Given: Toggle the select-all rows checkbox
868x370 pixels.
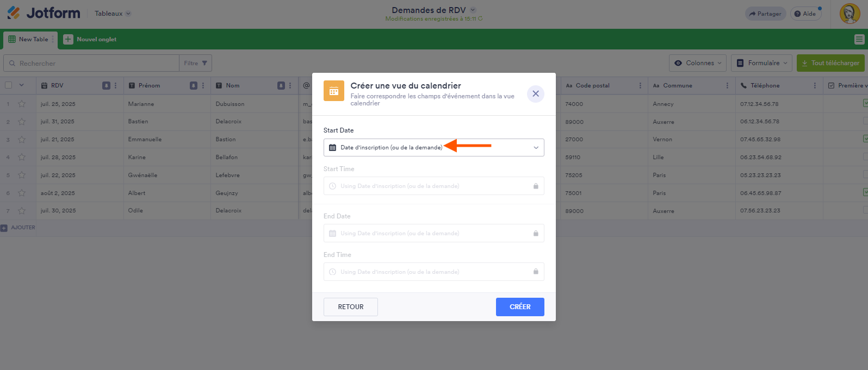Looking at the screenshot, I should 9,85.
